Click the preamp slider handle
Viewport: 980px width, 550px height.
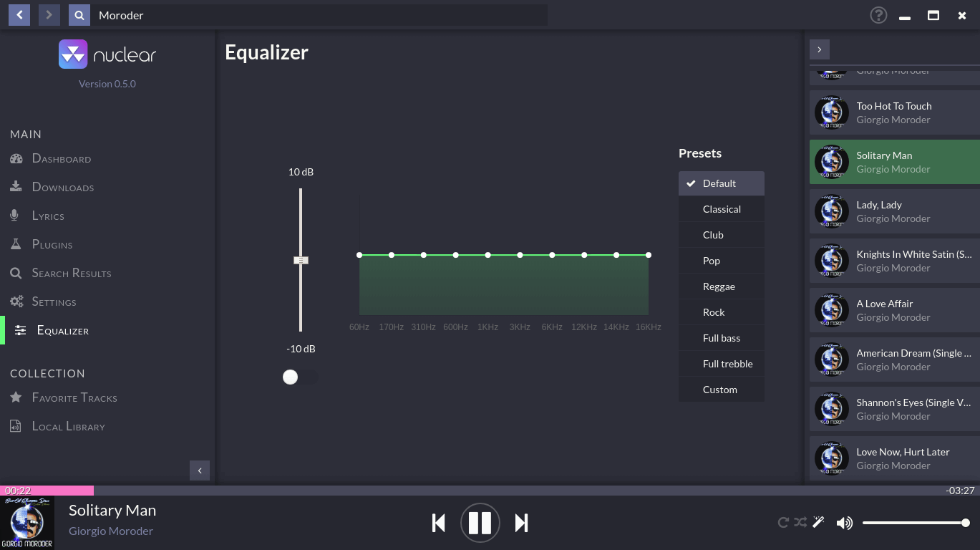tap(301, 260)
